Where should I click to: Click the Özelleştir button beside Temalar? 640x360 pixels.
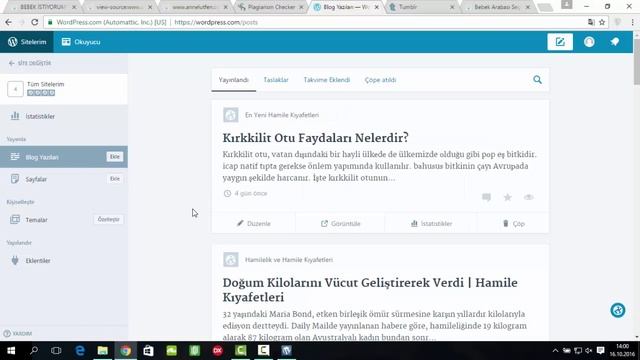(x=109, y=219)
